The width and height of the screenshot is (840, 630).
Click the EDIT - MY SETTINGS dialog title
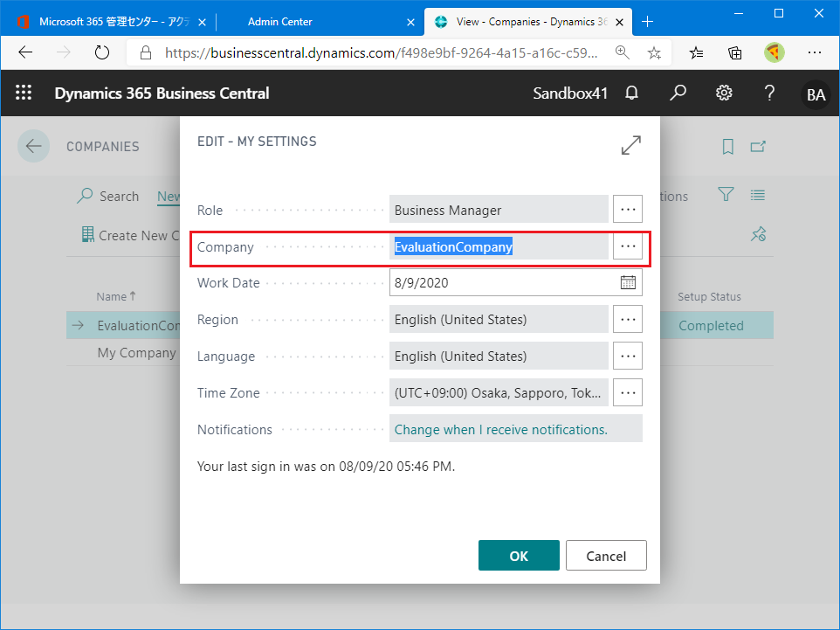257,142
